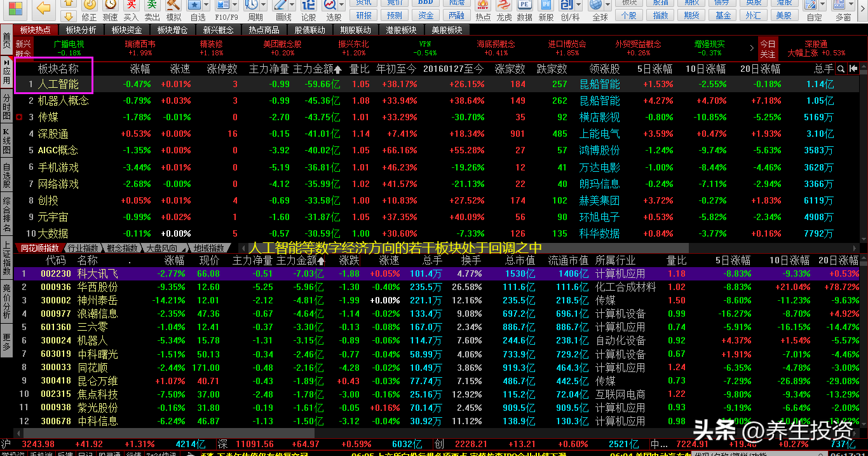Toggle sort on lower stock list 主力金额 column
This screenshot has width=868, height=456.
[x=300, y=261]
